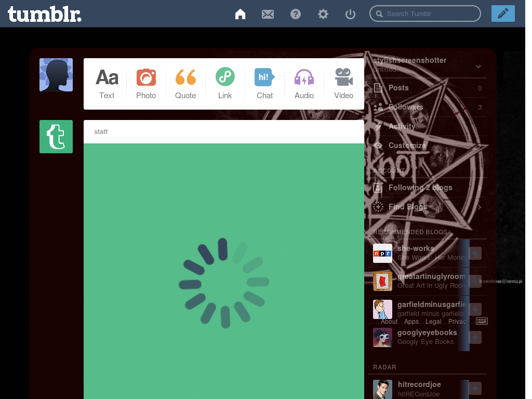Click the Followers people icon
Screen dimensions: 532x399
(x=378, y=107)
